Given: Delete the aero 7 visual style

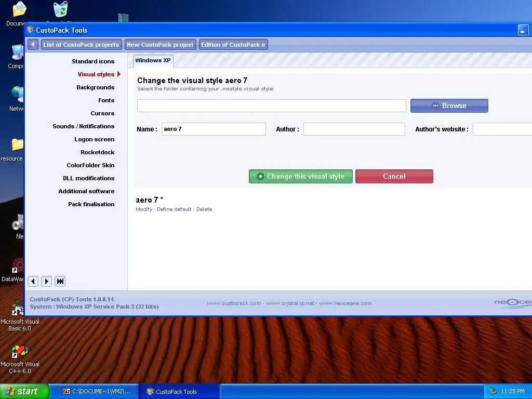Looking at the screenshot, I should click(x=204, y=209).
